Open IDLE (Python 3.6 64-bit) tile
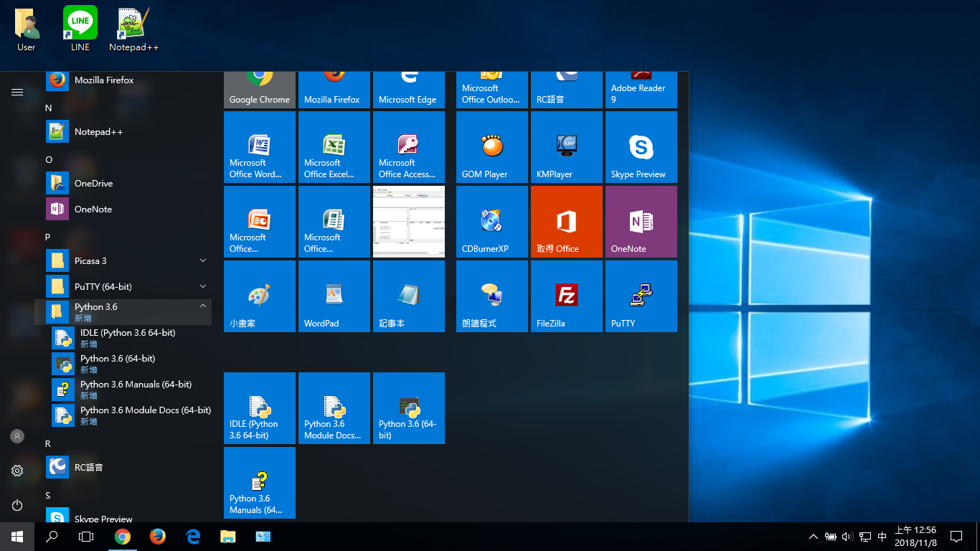This screenshot has height=551, width=980. (260, 408)
